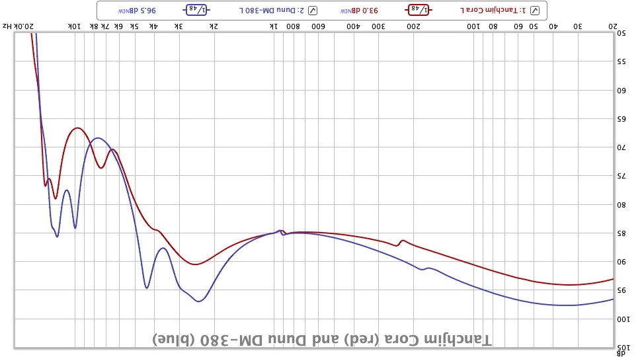
Task: Click the 65 dB level axis label
Action: pos(622,119)
